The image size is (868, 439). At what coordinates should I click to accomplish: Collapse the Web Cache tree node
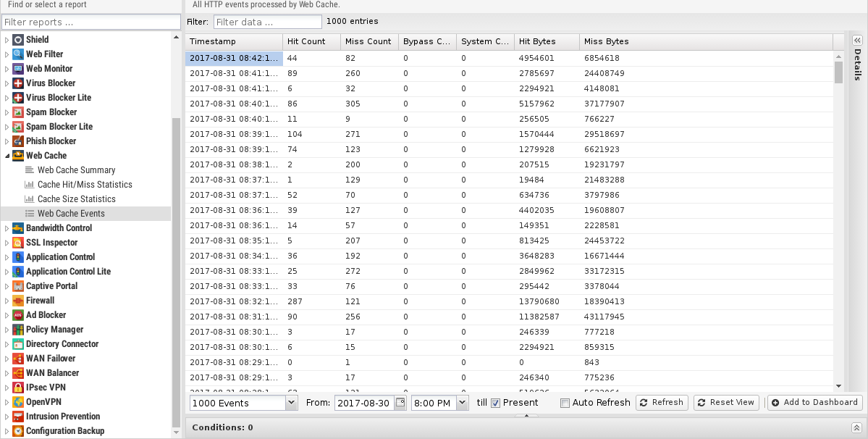(x=7, y=156)
